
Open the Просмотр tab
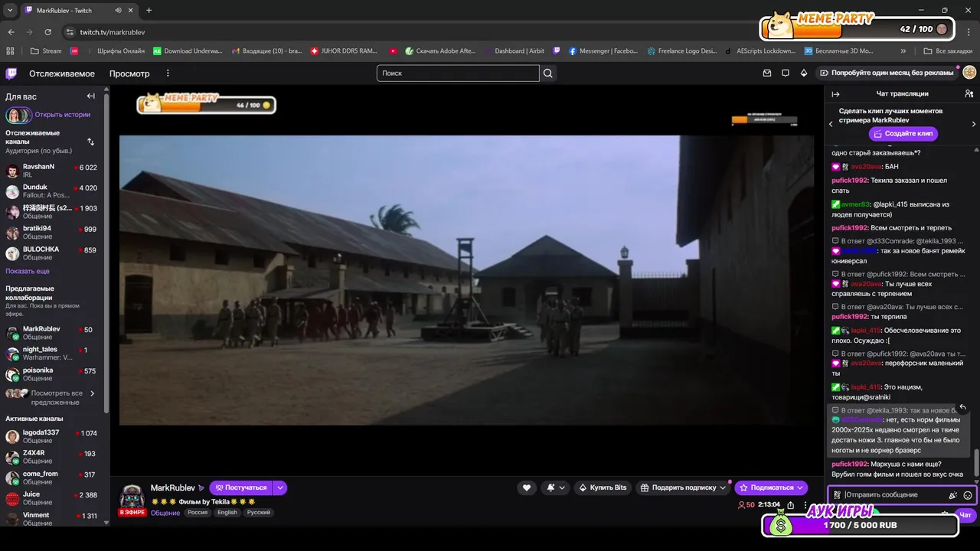[x=129, y=73]
